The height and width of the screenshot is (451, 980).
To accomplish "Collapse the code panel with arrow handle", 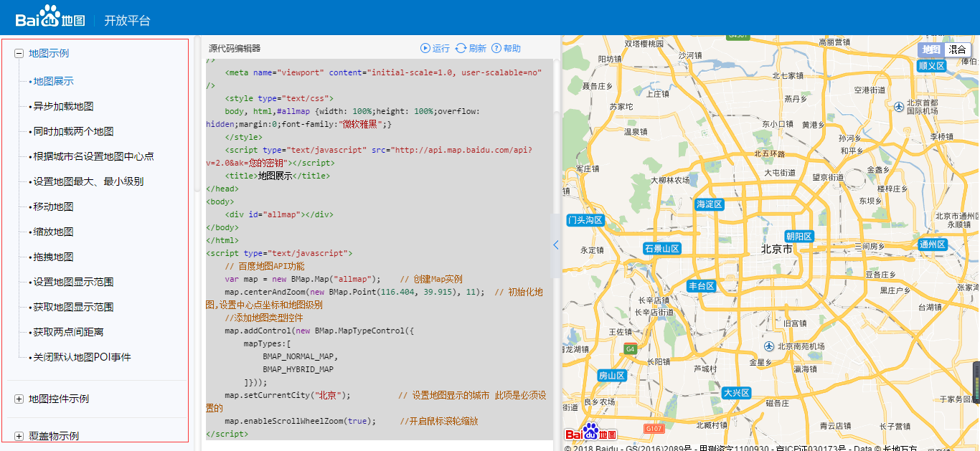I will tap(556, 245).
